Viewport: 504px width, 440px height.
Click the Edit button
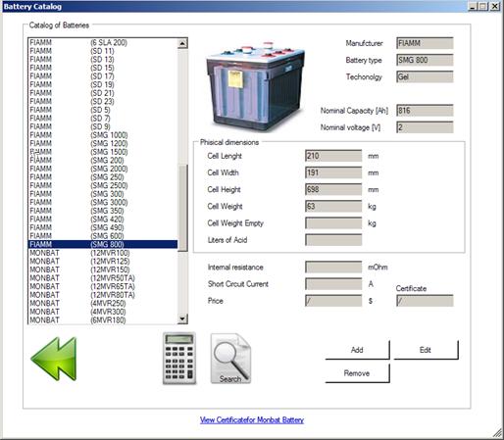(x=426, y=350)
